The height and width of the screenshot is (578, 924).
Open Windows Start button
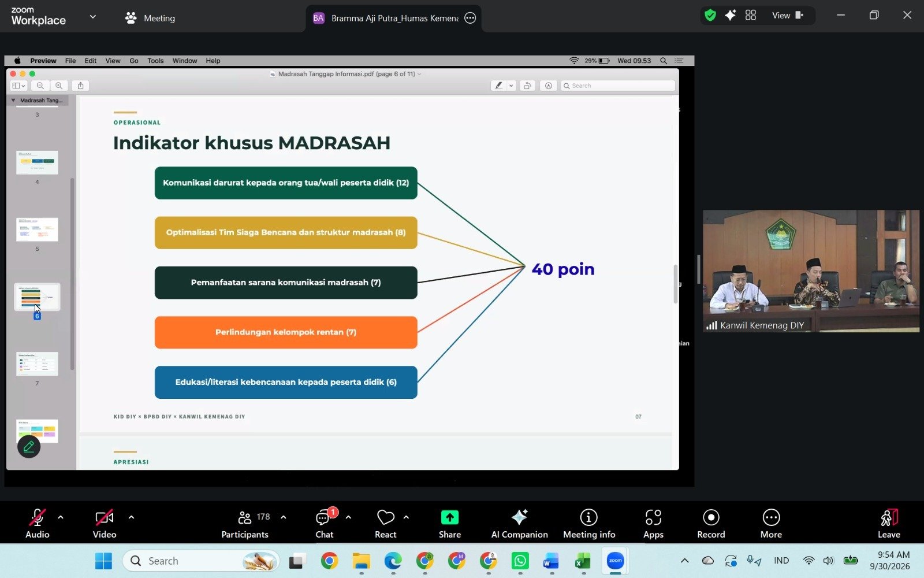(x=103, y=561)
